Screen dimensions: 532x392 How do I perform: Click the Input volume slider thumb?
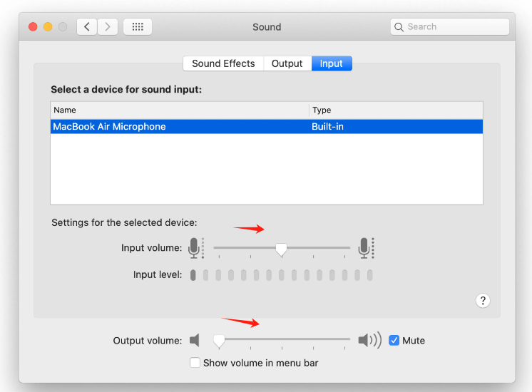click(281, 250)
